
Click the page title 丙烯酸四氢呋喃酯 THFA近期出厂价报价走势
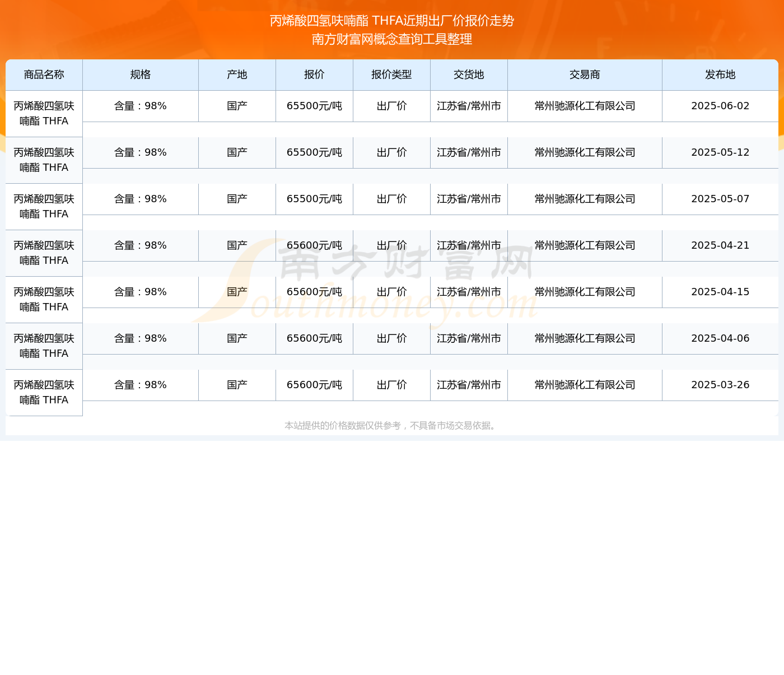pyautogui.click(x=392, y=21)
